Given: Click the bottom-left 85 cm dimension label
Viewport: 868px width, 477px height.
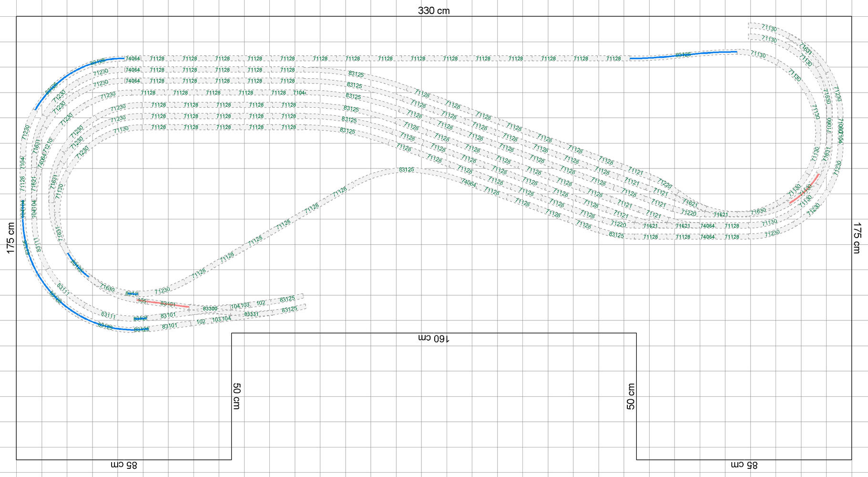Looking at the screenshot, I should tap(124, 465).
